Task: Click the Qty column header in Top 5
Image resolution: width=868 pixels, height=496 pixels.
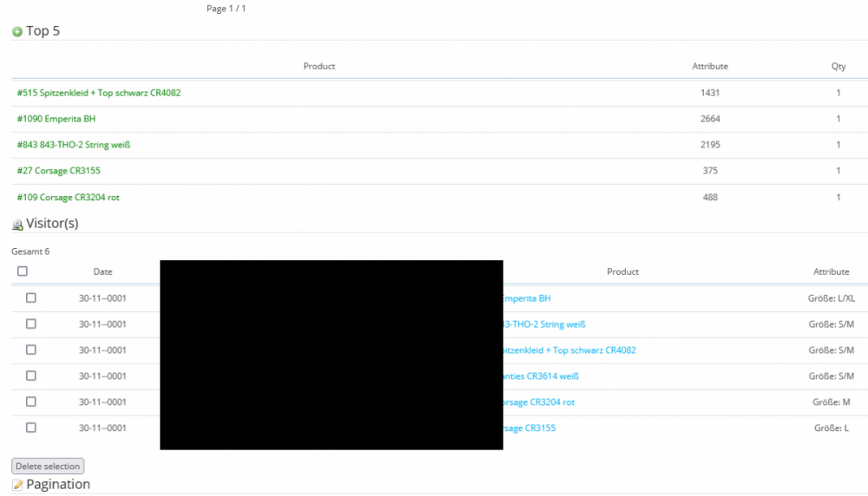Action: (x=838, y=67)
